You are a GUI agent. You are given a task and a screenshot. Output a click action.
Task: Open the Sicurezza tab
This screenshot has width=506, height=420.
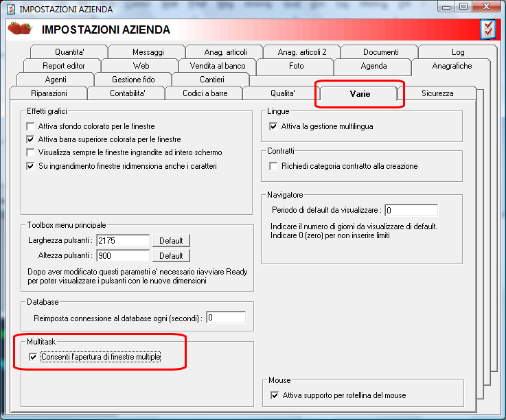click(x=437, y=93)
